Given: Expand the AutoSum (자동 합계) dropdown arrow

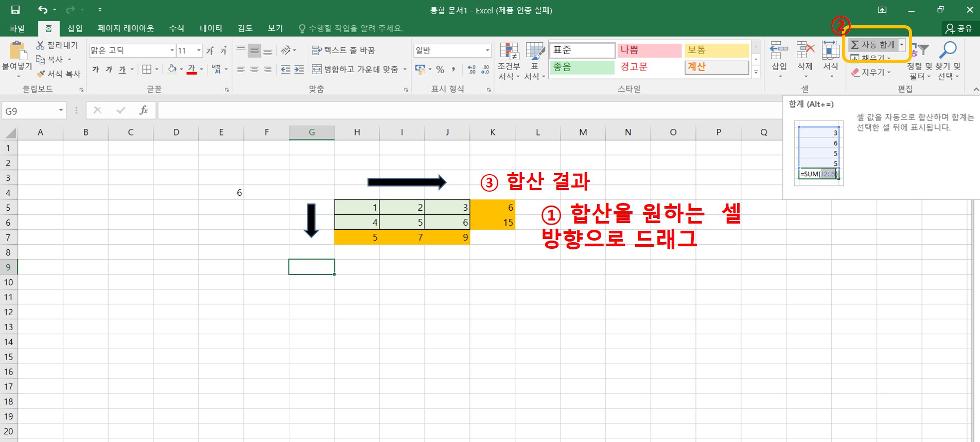Looking at the screenshot, I should [902, 45].
